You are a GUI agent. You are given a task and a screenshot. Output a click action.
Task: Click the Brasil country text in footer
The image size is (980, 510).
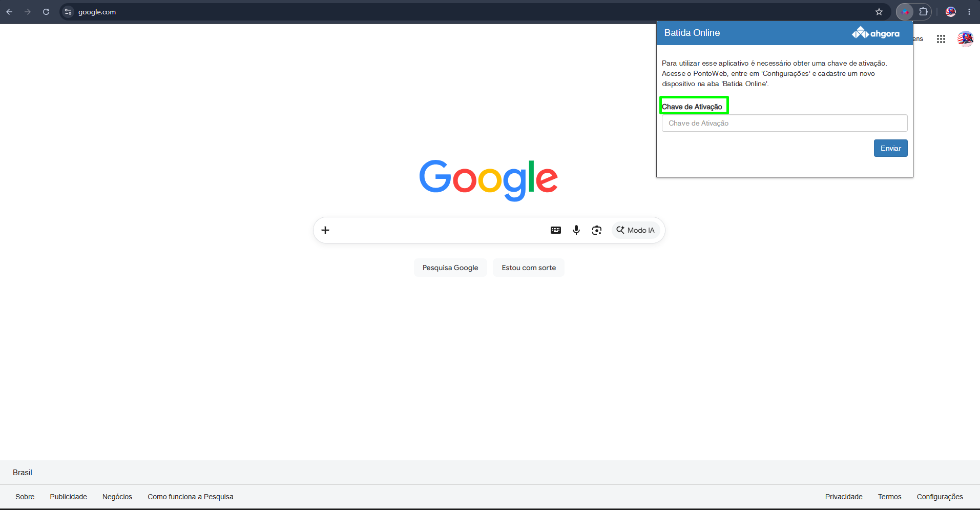click(23, 473)
